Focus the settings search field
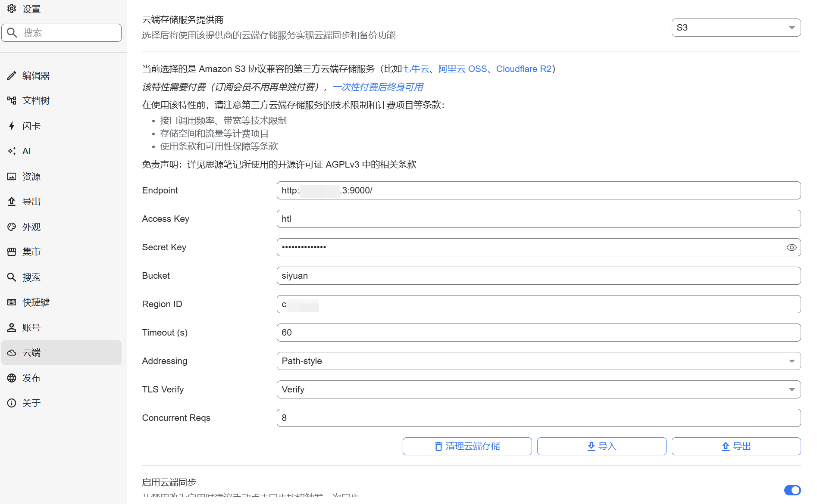The image size is (817, 504). [62, 33]
